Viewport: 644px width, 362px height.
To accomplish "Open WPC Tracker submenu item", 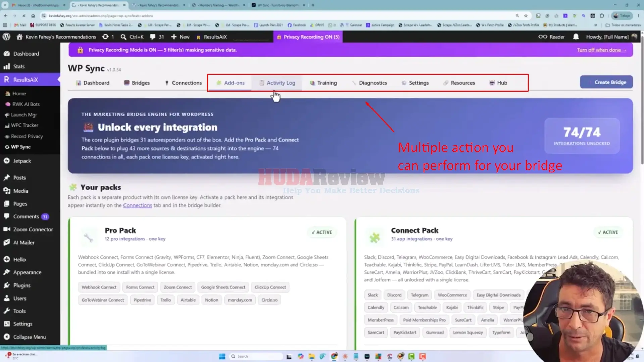I will click(x=24, y=125).
